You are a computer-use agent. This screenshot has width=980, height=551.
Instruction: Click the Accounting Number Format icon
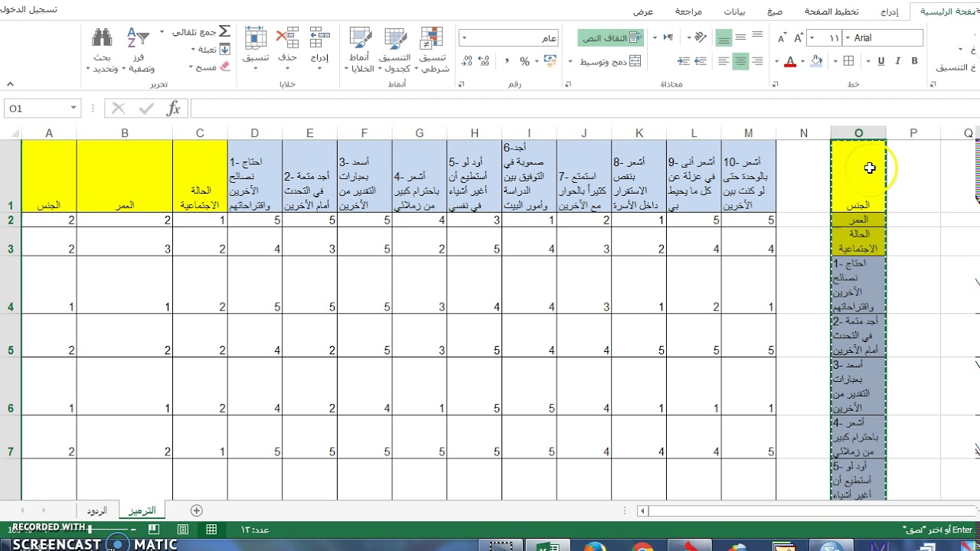(550, 61)
